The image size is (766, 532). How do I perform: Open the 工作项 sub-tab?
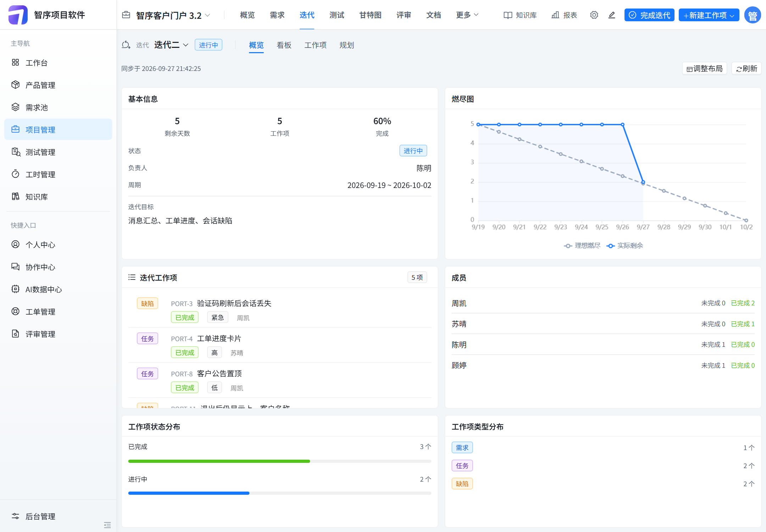click(315, 45)
